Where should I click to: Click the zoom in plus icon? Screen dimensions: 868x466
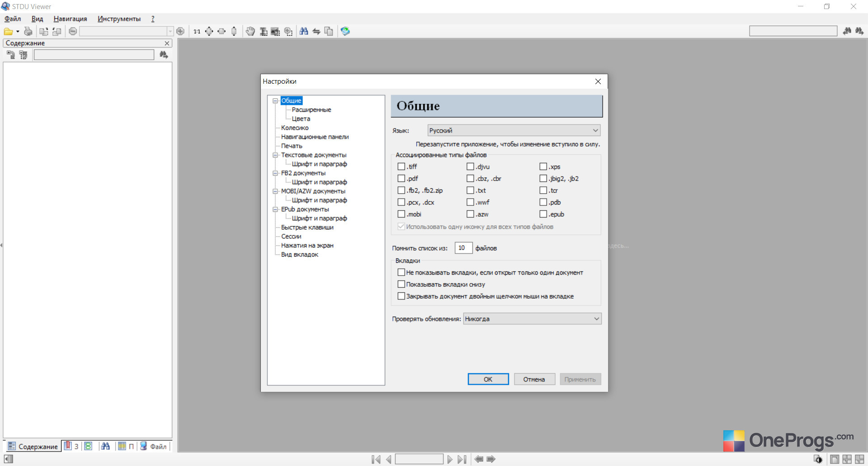[180, 31]
